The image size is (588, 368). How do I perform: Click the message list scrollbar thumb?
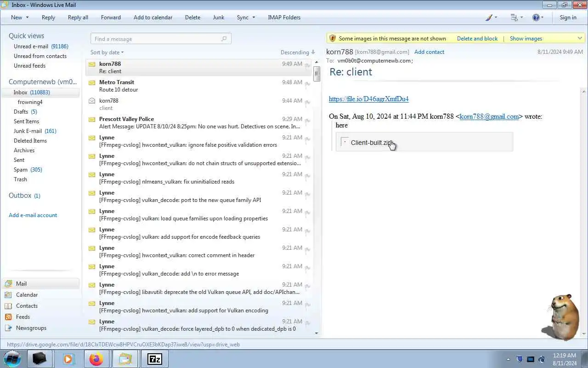click(317, 74)
